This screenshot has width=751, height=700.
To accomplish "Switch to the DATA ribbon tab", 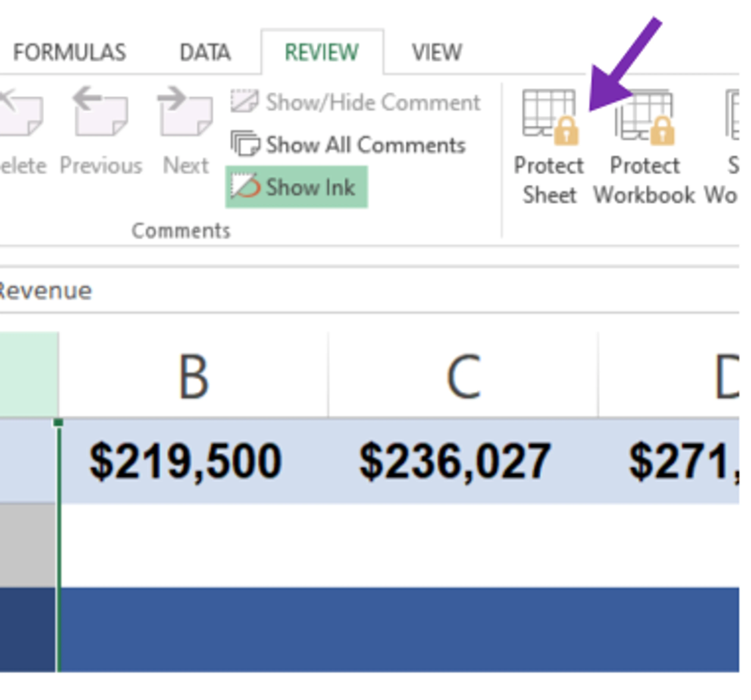I will pyautogui.click(x=205, y=52).
